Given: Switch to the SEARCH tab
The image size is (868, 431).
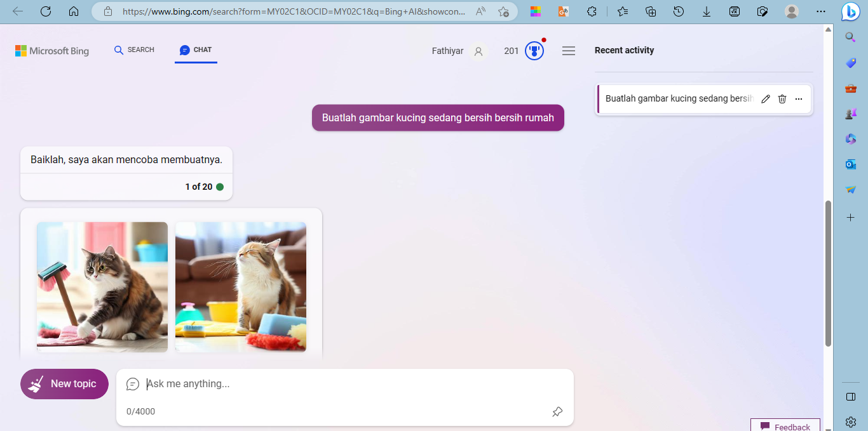Looking at the screenshot, I should [x=134, y=50].
